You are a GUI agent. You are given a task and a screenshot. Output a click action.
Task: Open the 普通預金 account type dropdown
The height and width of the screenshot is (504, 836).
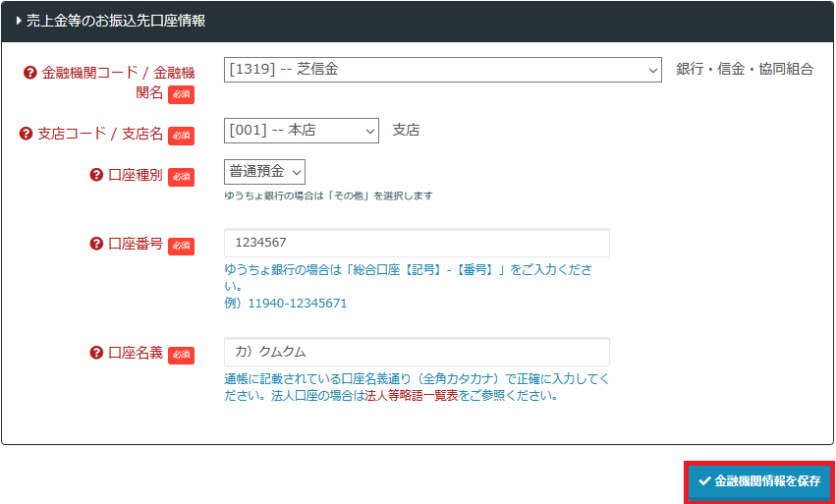(x=264, y=171)
